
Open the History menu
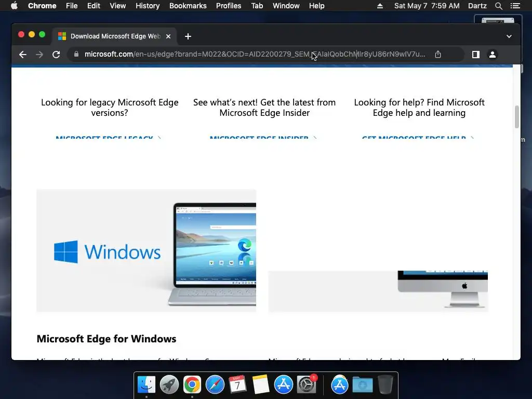tap(148, 6)
